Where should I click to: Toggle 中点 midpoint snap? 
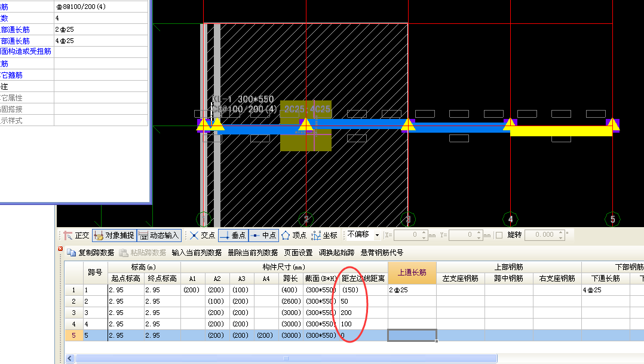pyautogui.click(x=263, y=235)
